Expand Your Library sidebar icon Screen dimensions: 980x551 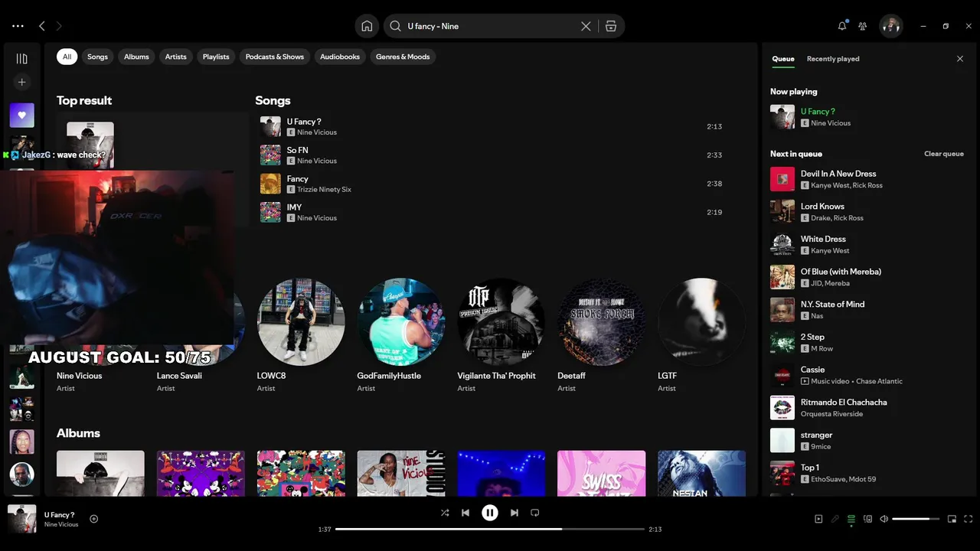(x=21, y=59)
